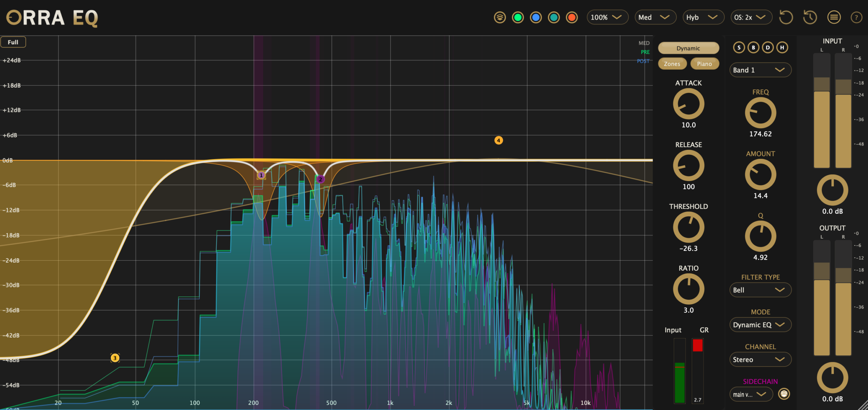Click the THRESHOLD knob
The image size is (868, 410).
[x=688, y=228]
